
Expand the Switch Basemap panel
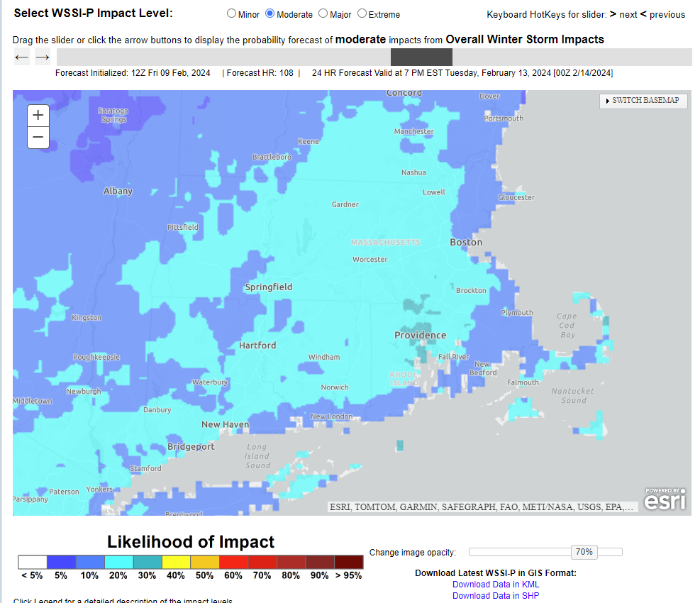644,101
